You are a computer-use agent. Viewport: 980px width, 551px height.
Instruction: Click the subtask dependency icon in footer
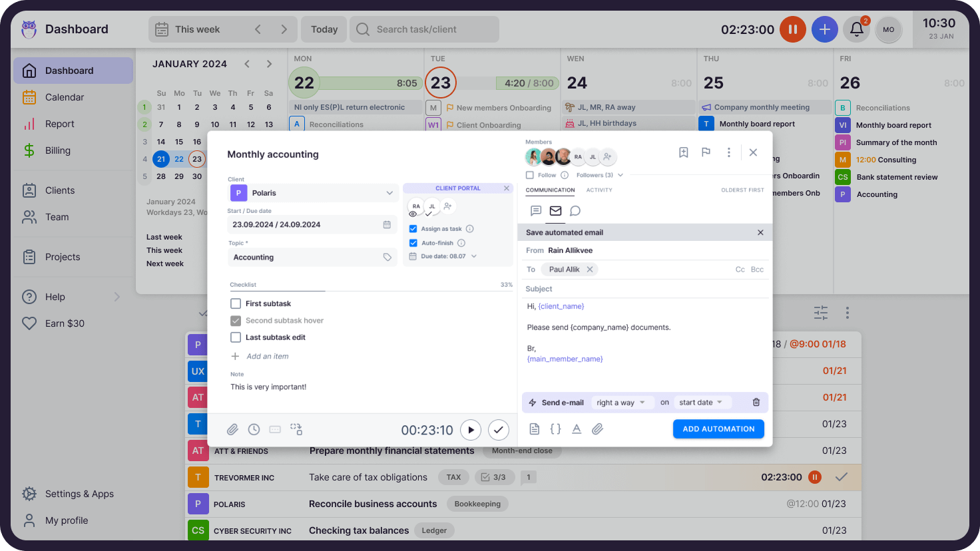coord(296,430)
